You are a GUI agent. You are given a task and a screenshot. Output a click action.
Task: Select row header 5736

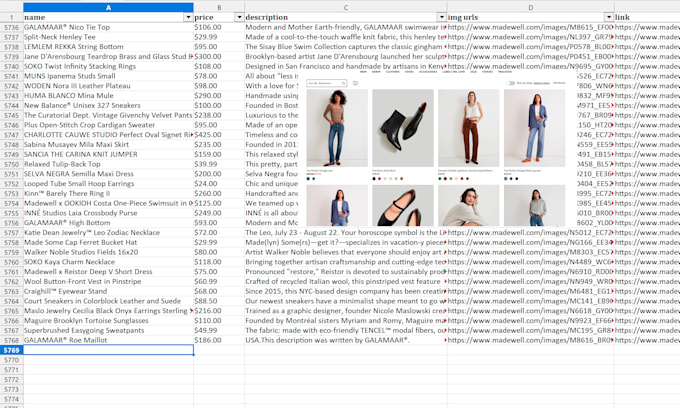[x=12, y=27]
